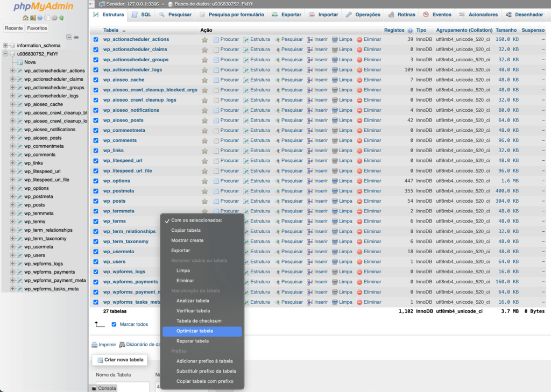Click the star icon for wp_actionscheduler_actions
Image resolution: width=551 pixels, height=392 pixels.
pos(204,40)
